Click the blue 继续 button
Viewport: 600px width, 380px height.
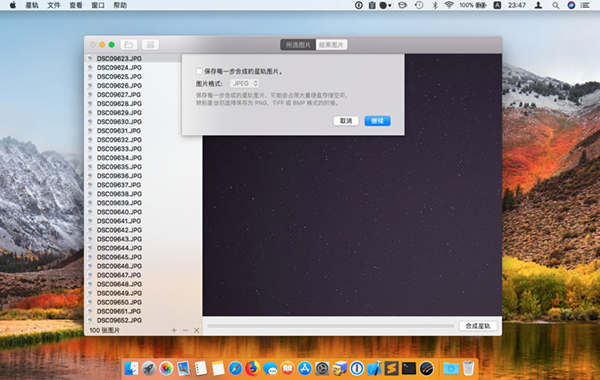[x=377, y=121]
